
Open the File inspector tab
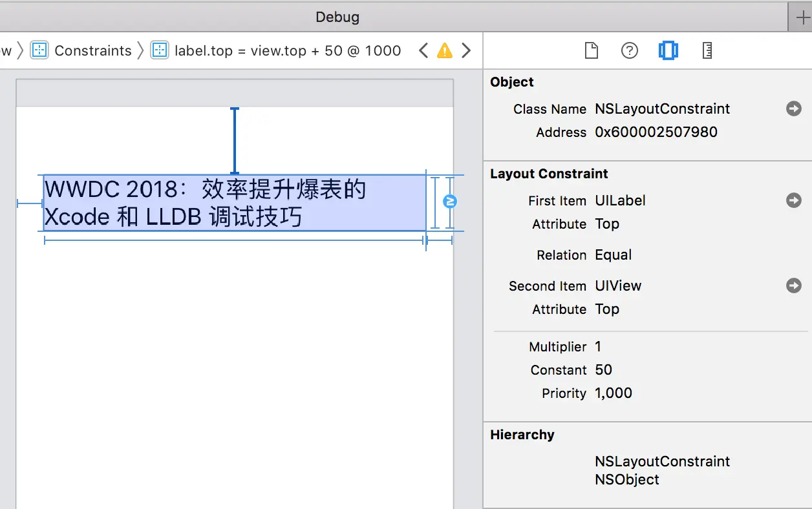(591, 50)
